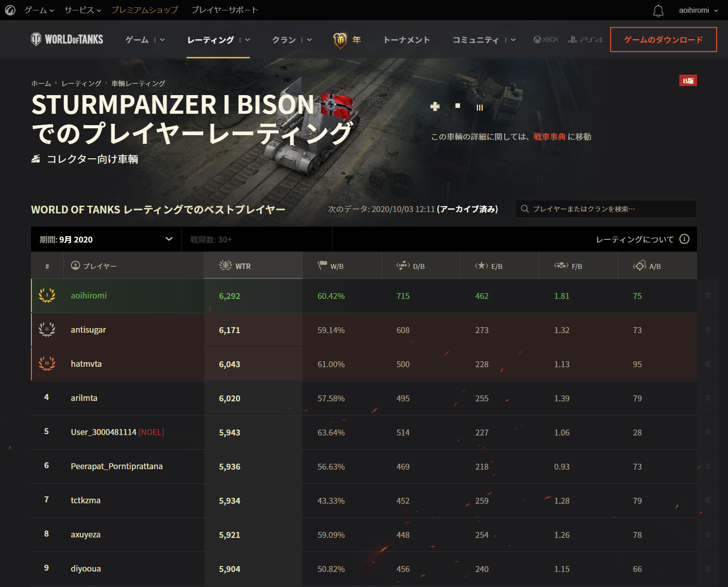Screen dimensions: 728x587
Task: Open player tctkzma profile
Action: tap(86, 500)
